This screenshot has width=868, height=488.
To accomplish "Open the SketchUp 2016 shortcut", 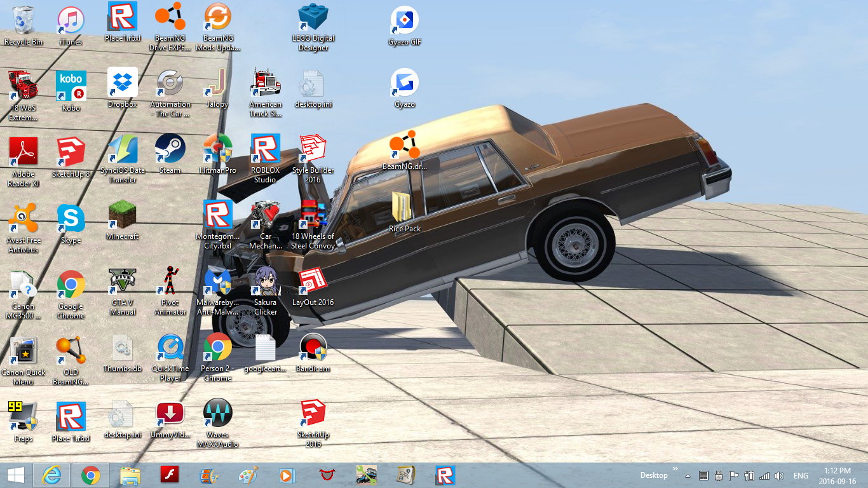I will point(313,424).
